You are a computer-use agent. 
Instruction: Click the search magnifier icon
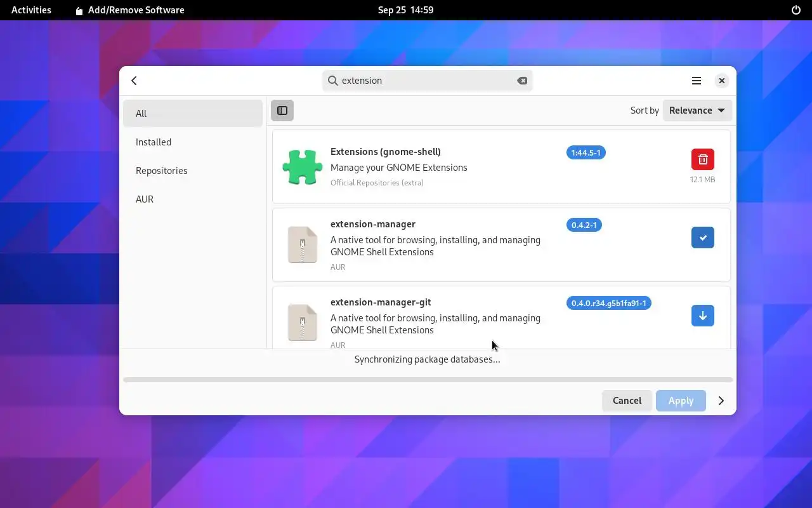(x=332, y=81)
